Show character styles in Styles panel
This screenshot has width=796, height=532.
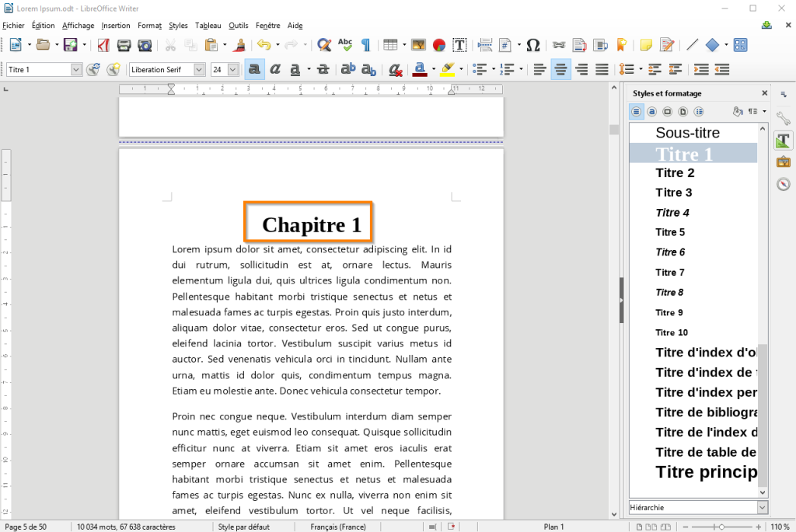click(x=652, y=112)
